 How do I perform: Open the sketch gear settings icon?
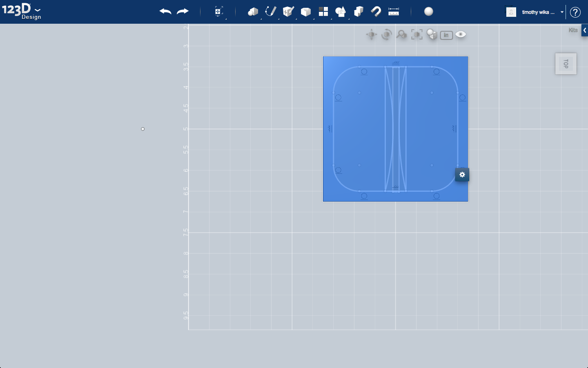tap(462, 175)
